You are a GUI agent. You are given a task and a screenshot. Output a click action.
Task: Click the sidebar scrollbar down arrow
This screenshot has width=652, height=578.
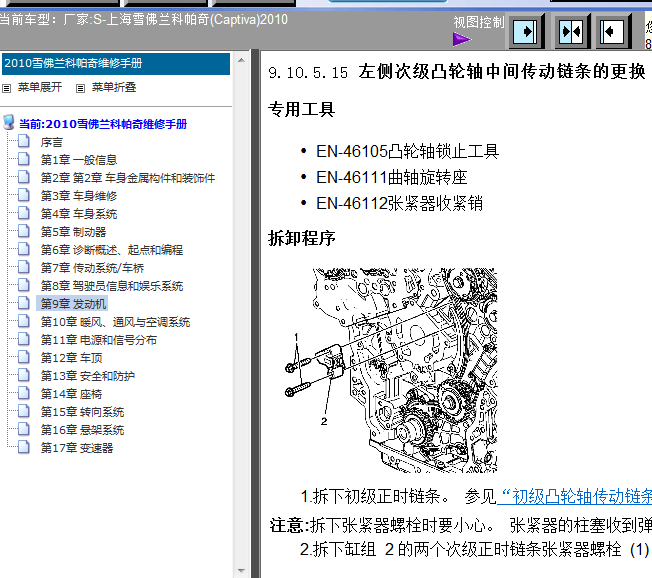pos(242,571)
